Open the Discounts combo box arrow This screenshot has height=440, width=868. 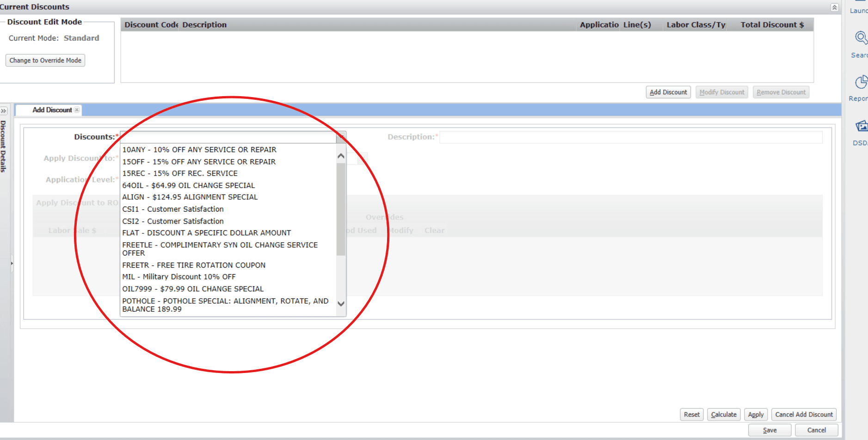point(341,137)
